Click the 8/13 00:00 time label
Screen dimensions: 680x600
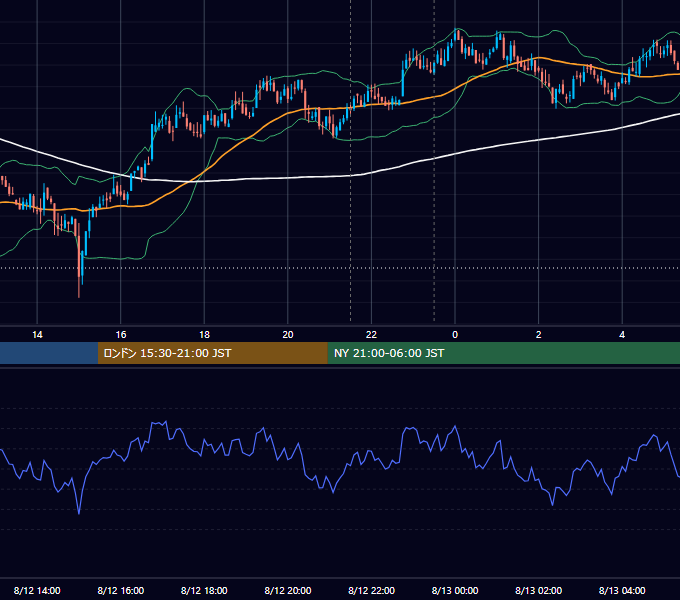pyautogui.click(x=455, y=590)
